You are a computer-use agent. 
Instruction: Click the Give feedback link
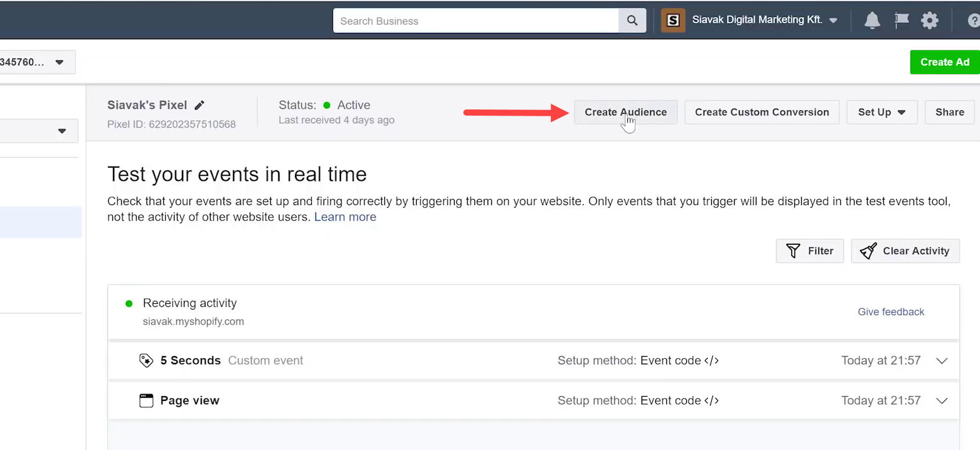(x=891, y=312)
